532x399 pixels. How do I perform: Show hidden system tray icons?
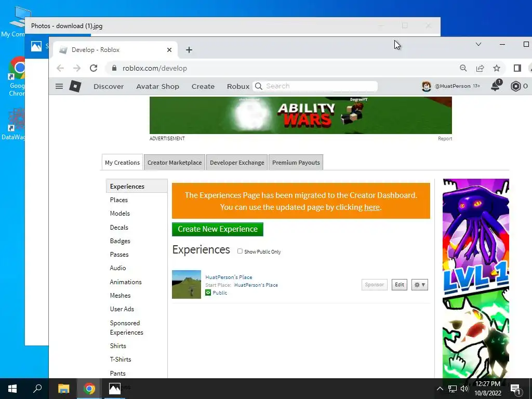tap(440, 389)
